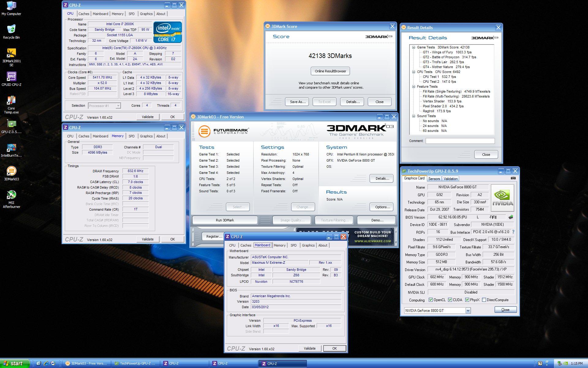
Task: Open My Computer desktop icon
Action: click(x=11, y=8)
